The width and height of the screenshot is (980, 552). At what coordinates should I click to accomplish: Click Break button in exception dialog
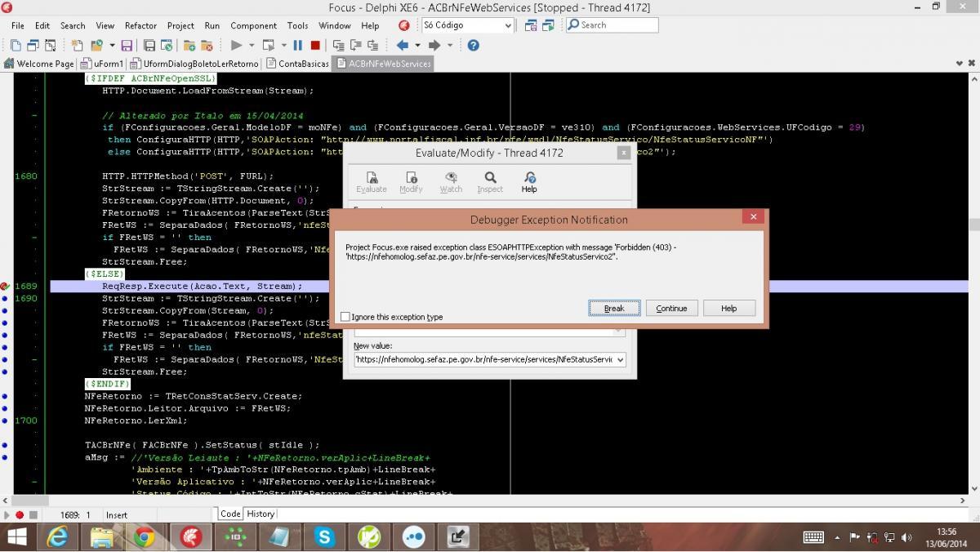click(614, 309)
